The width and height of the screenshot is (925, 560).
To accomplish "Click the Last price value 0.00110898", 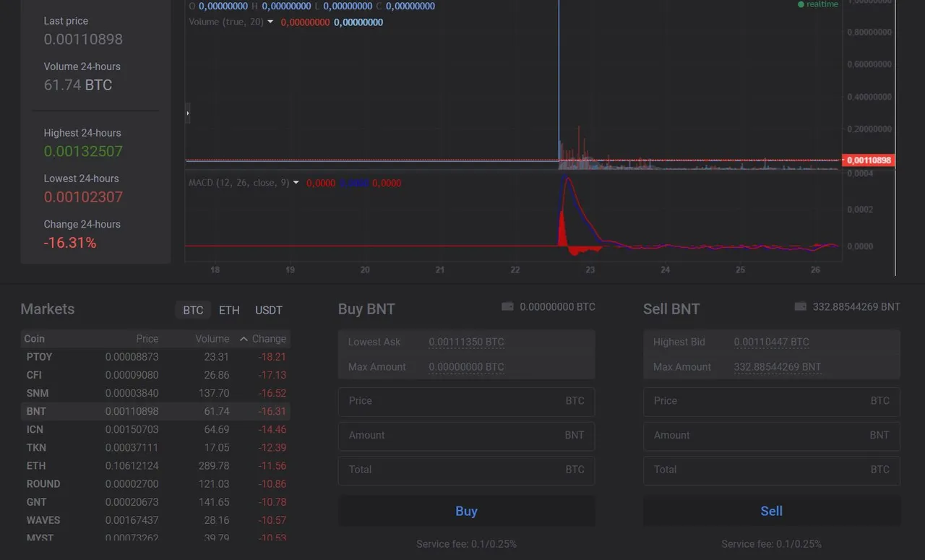I will (83, 39).
